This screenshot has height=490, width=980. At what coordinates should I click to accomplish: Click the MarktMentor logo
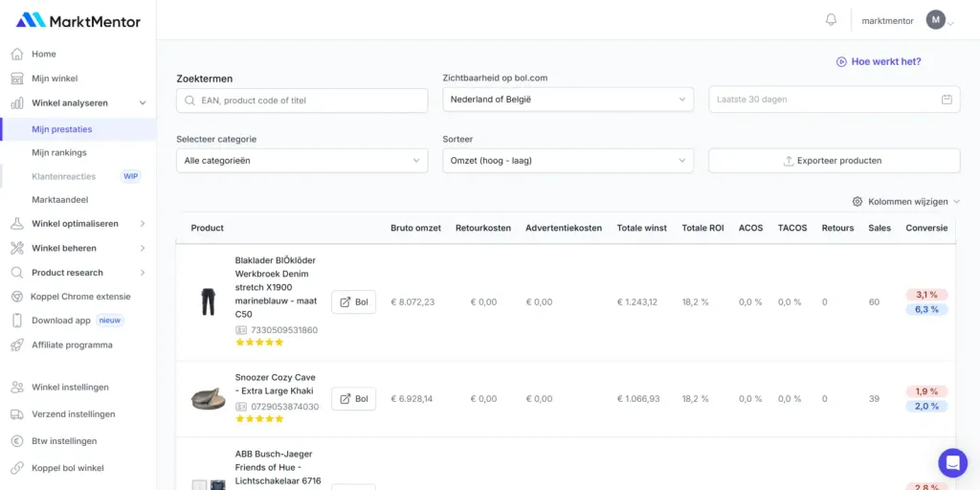pyautogui.click(x=78, y=21)
